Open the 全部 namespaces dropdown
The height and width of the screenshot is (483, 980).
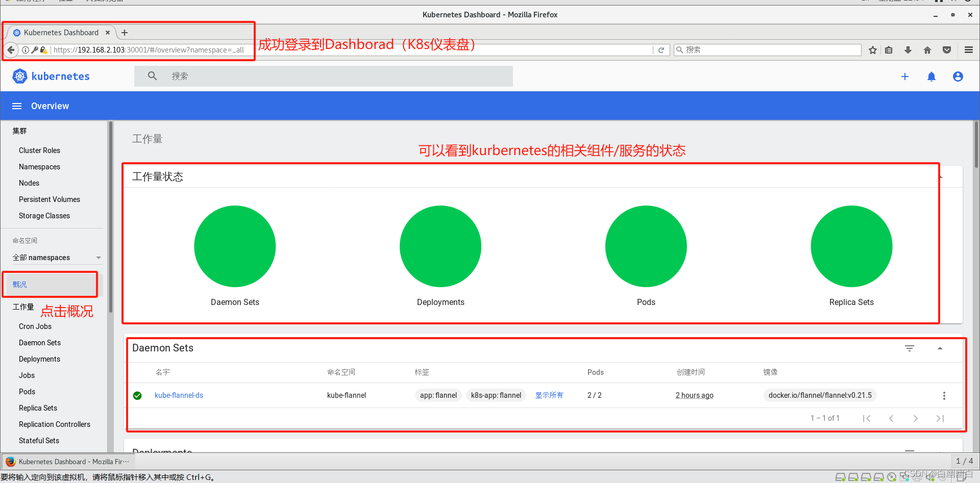(x=57, y=258)
